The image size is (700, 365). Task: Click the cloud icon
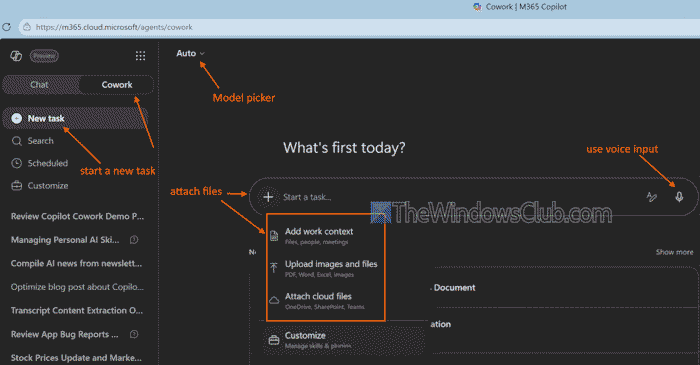[x=274, y=300]
